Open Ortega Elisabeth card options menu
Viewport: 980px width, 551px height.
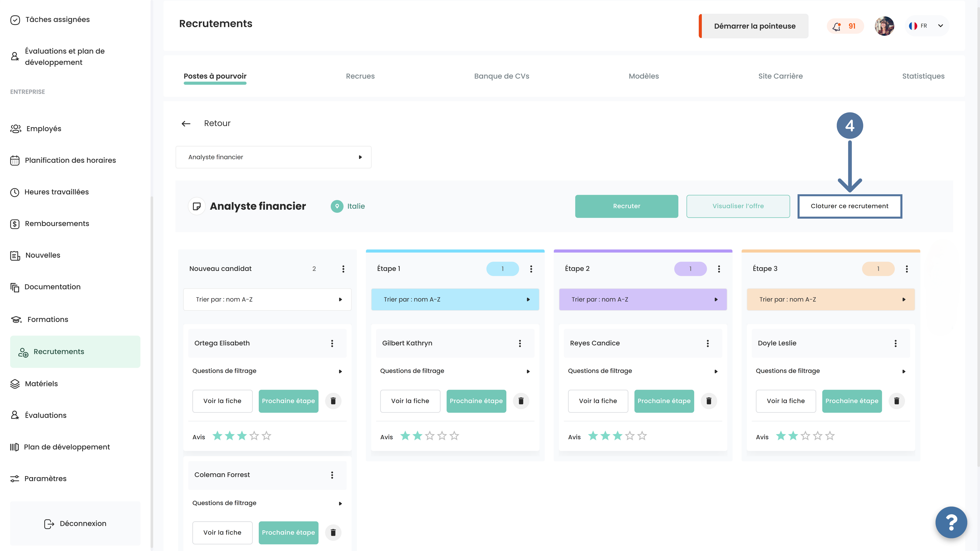(x=332, y=343)
